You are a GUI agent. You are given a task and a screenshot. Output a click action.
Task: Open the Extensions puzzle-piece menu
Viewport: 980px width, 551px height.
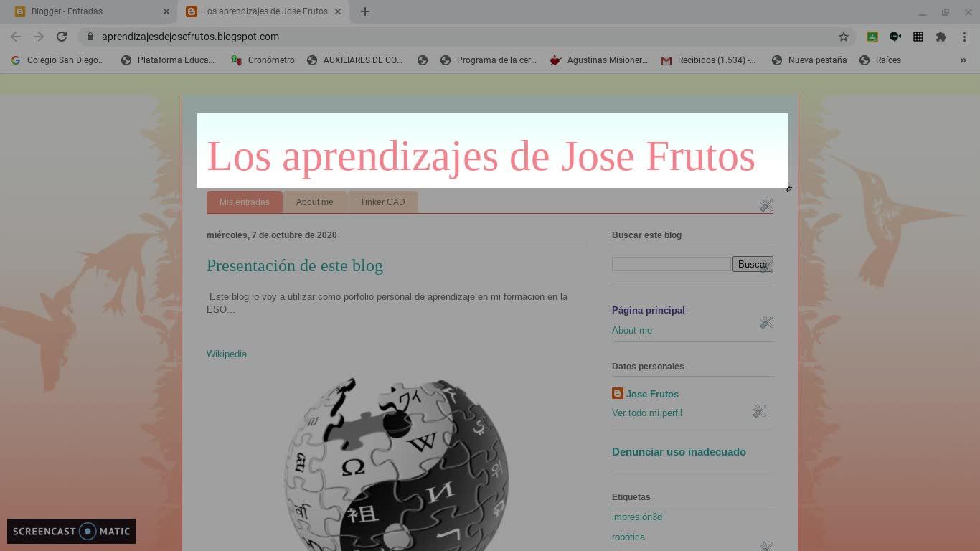pyautogui.click(x=941, y=37)
